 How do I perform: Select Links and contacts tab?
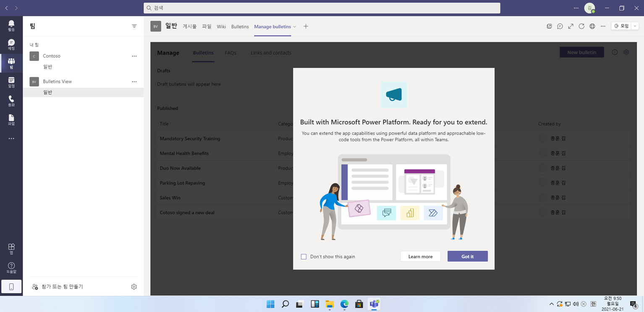(x=271, y=53)
